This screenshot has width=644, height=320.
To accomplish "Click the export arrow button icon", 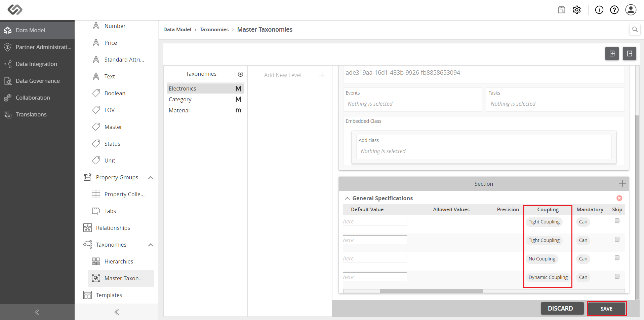I will 630,54.
